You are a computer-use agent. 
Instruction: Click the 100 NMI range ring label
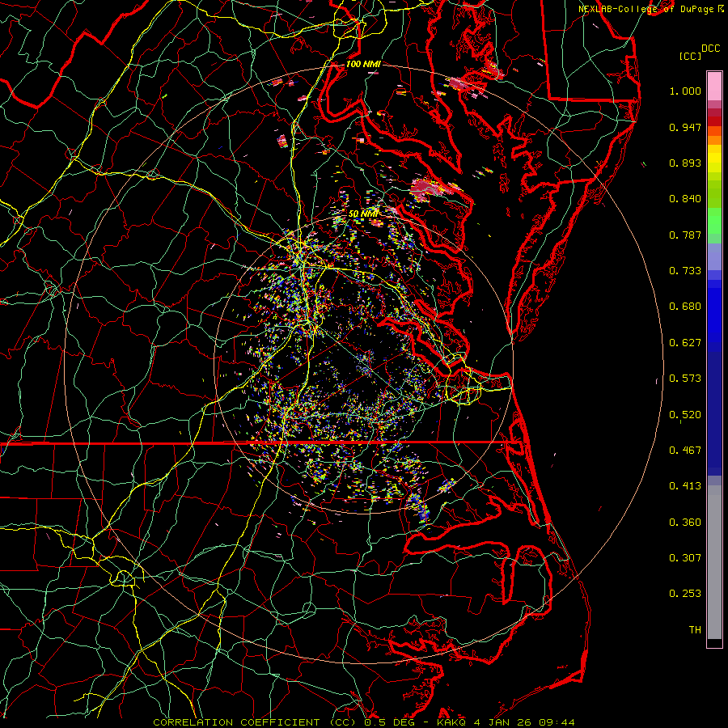pos(363,64)
